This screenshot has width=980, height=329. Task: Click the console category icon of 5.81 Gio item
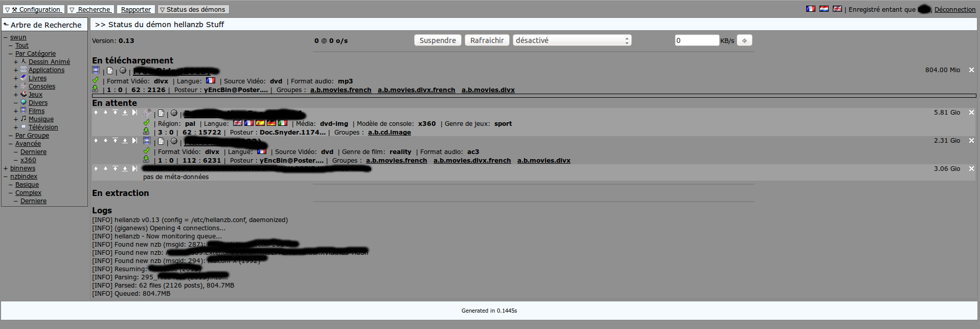click(147, 112)
